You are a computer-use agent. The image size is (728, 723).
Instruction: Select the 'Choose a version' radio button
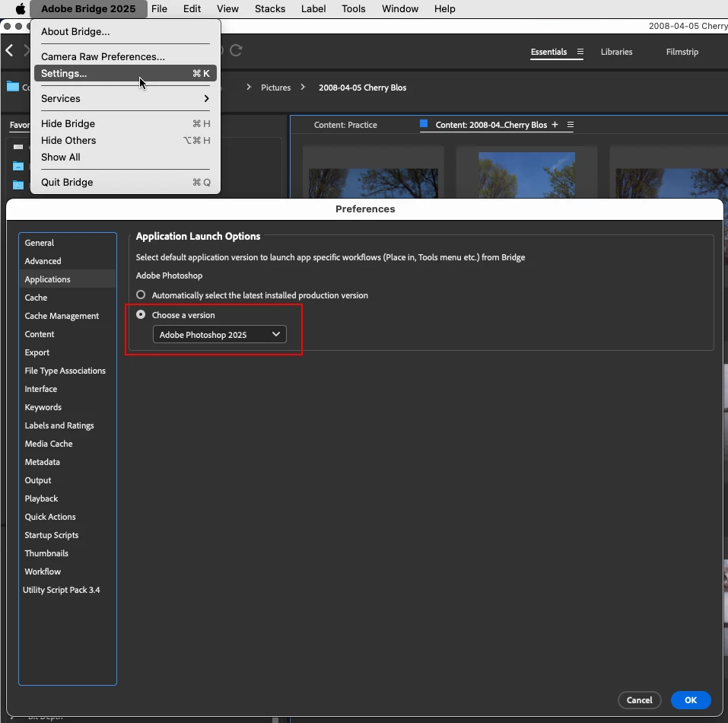pyautogui.click(x=141, y=315)
